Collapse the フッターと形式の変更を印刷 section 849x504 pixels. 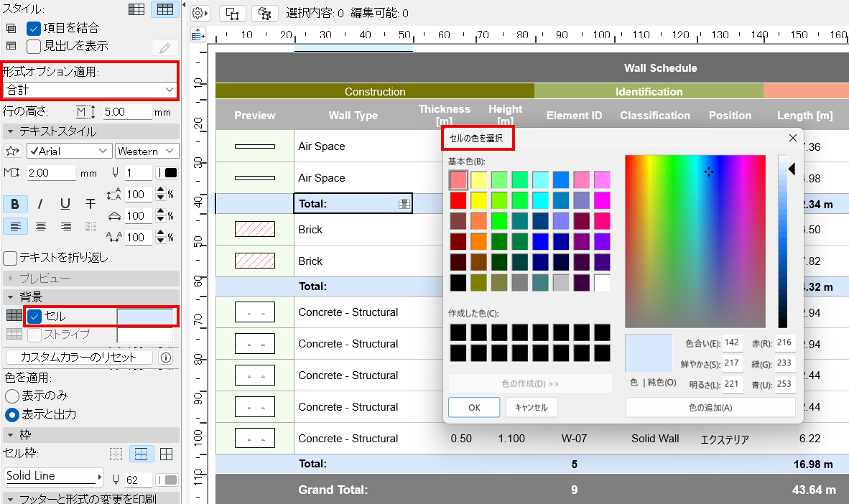tap(91, 498)
